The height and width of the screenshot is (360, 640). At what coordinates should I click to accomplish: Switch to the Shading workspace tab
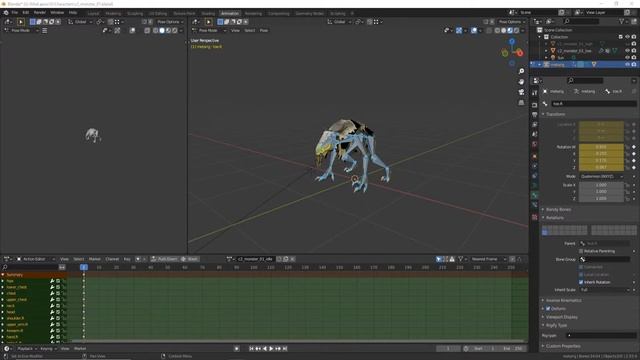(x=208, y=13)
